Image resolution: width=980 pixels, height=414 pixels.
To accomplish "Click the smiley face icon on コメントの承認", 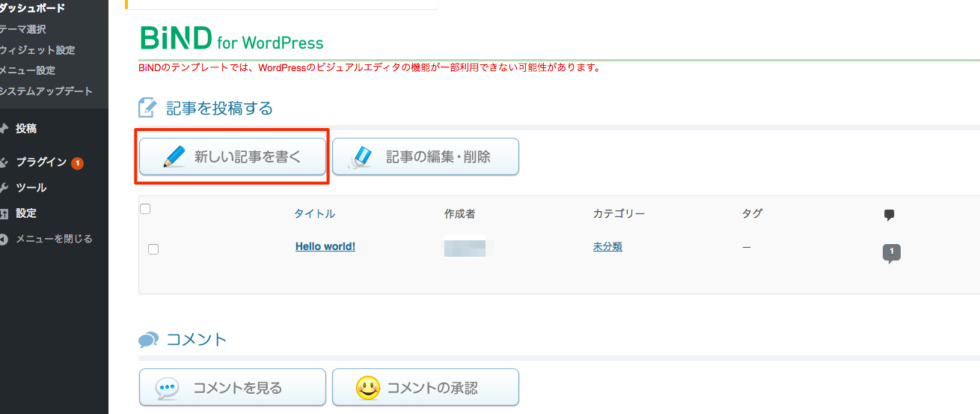I will [x=367, y=387].
